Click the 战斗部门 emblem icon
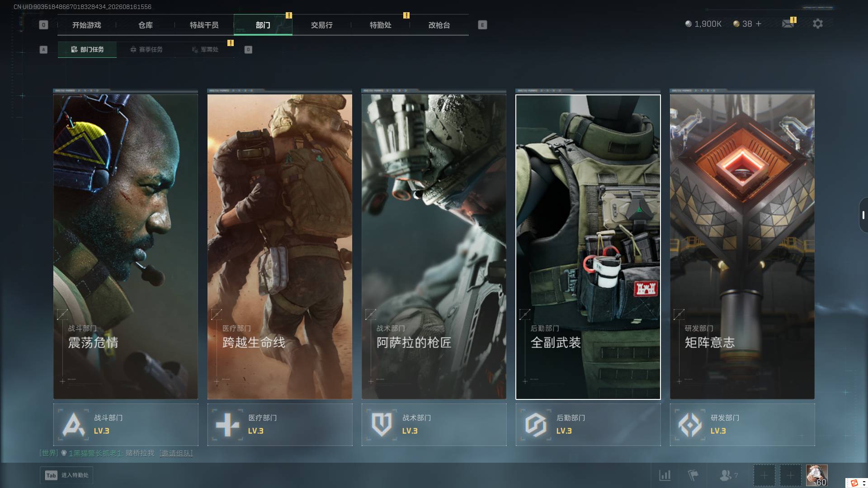The image size is (868, 488). pos(74,425)
